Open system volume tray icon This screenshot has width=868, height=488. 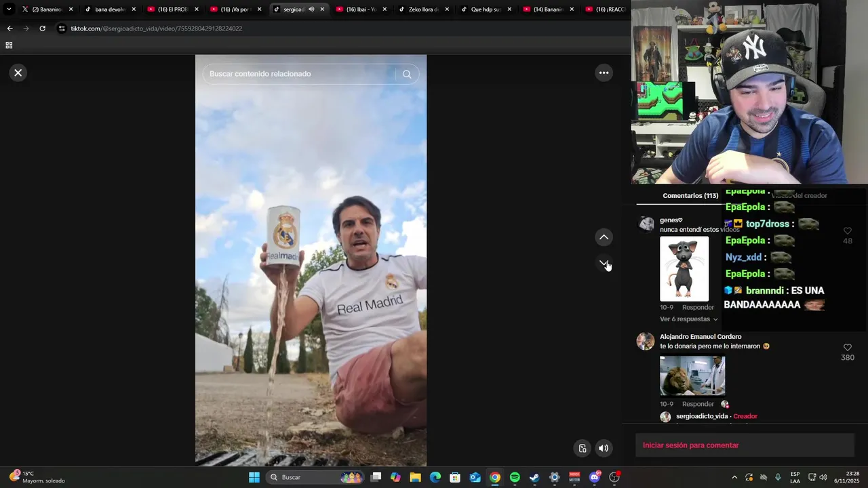pyautogui.click(x=823, y=477)
